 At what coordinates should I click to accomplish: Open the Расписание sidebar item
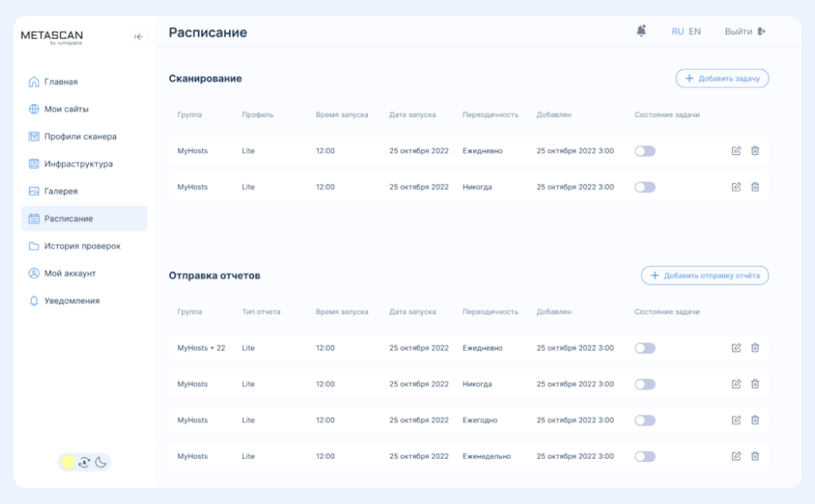coord(84,219)
